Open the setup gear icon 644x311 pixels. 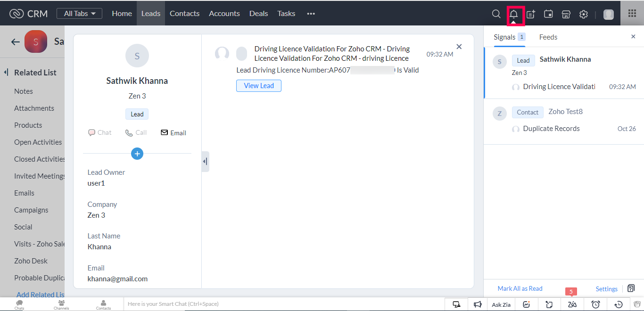click(584, 14)
